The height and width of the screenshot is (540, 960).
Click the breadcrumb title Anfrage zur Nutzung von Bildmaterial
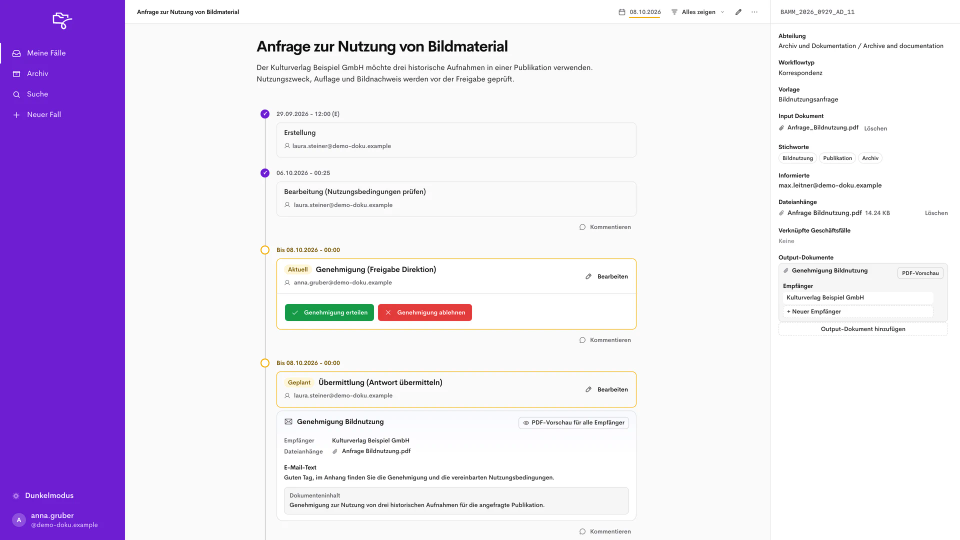point(188,12)
